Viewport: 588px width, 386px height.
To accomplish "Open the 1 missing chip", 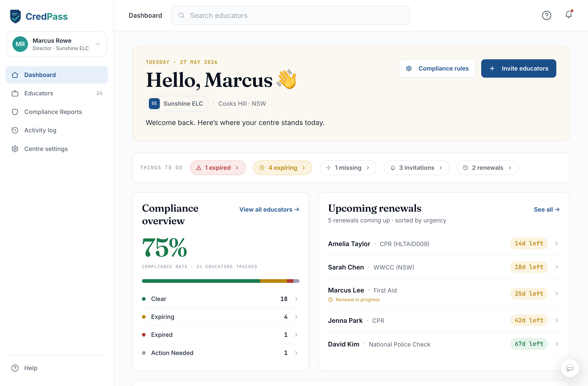I will pyautogui.click(x=348, y=167).
